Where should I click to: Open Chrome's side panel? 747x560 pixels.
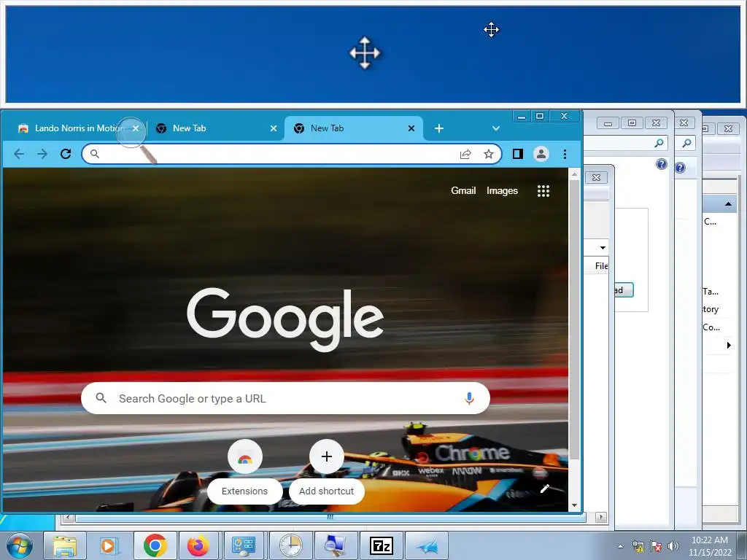(518, 154)
